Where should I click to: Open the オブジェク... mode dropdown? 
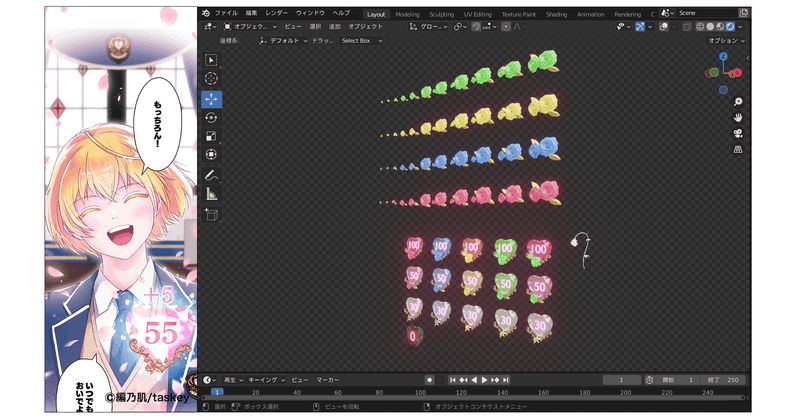click(x=251, y=27)
